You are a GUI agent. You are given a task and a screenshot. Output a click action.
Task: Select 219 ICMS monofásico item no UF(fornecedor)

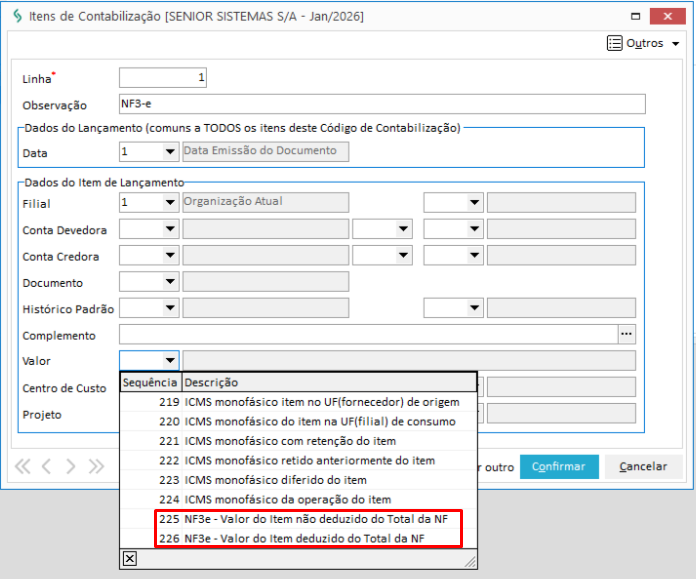point(298,402)
